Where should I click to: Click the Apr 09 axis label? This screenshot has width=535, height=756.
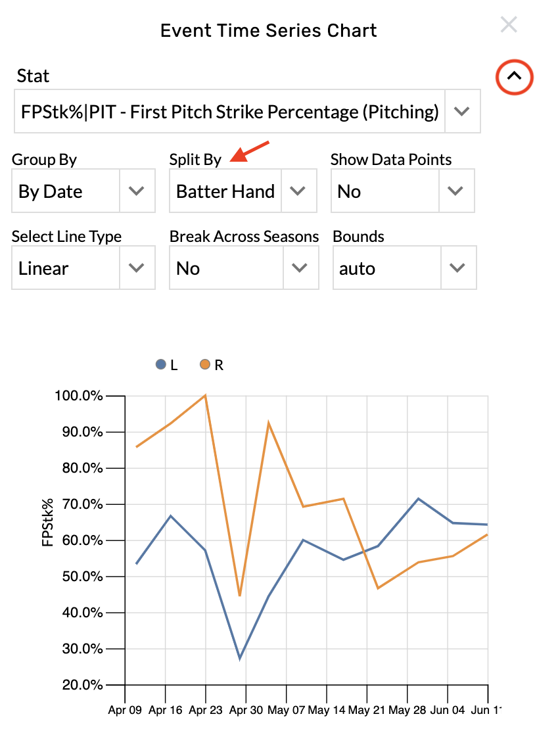(125, 709)
